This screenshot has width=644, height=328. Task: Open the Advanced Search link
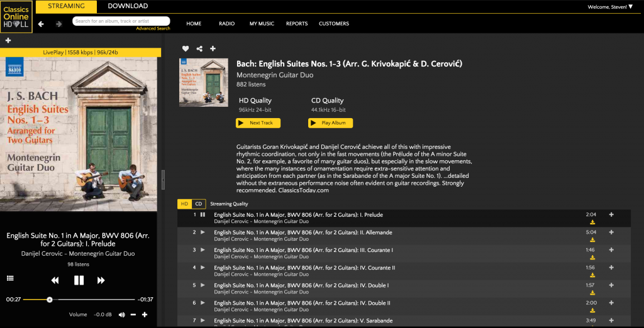coord(153,29)
